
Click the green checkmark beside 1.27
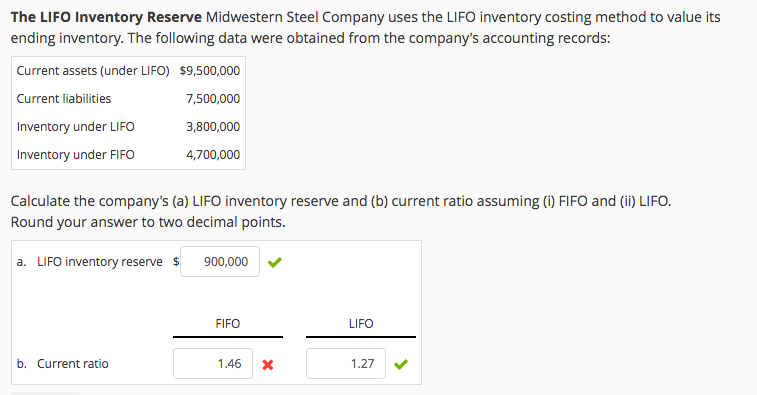point(401,364)
